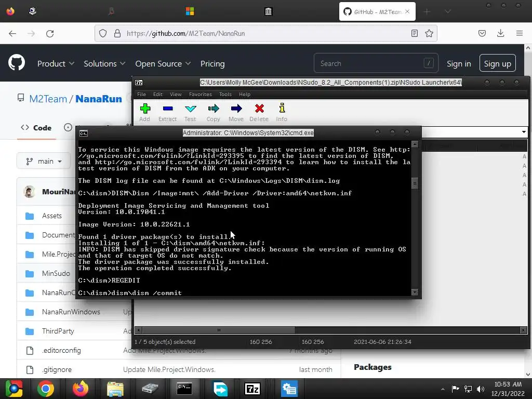Open the NanaRun repository link
532x399 pixels.
[x=98, y=99]
